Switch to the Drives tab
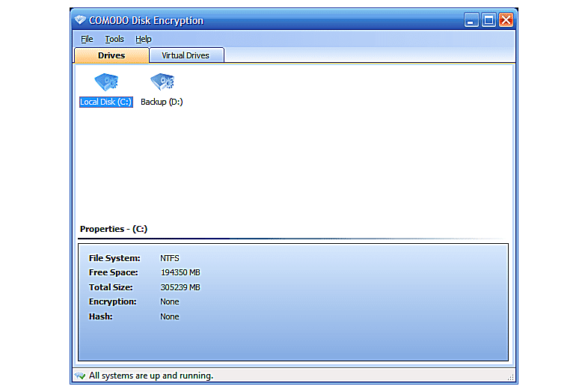 [111, 55]
